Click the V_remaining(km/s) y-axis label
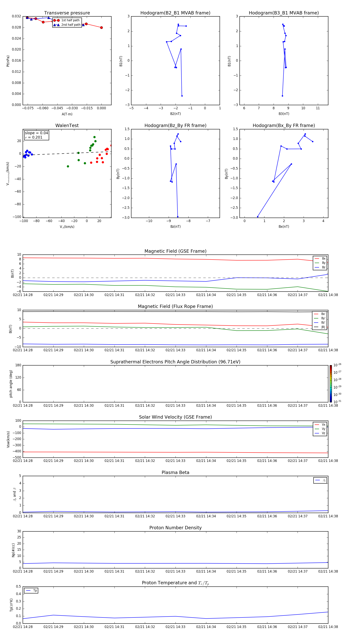The height and width of the screenshot is (644, 351). pyautogui.click(x=8, y=173)
